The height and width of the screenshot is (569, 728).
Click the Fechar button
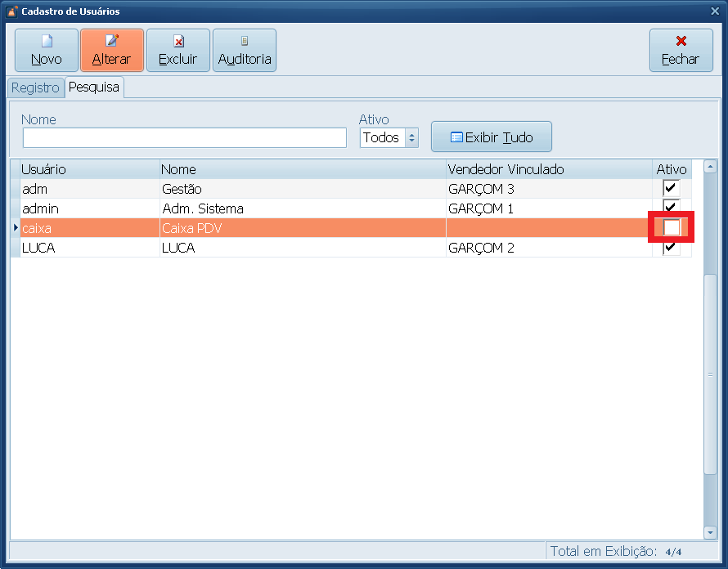click(x=681, y=50)
